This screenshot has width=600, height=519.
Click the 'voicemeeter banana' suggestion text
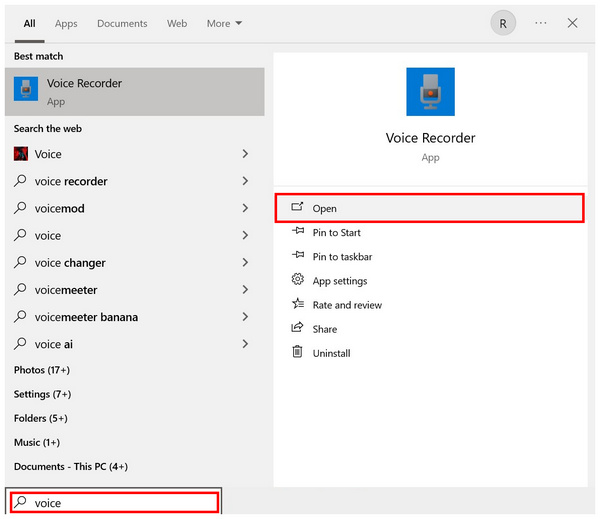pos(86,317)
